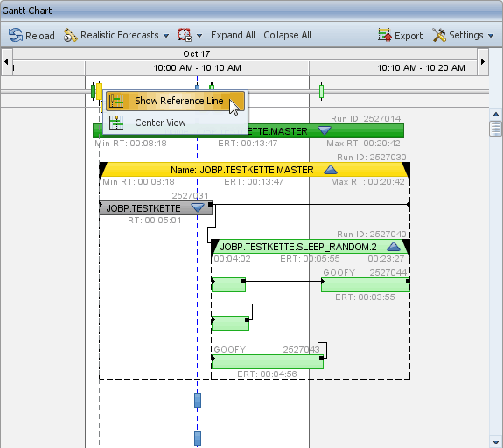The image size is (503, 448).
Task: Click vertical scrollbar down arrow
Action: coord(496,442)
